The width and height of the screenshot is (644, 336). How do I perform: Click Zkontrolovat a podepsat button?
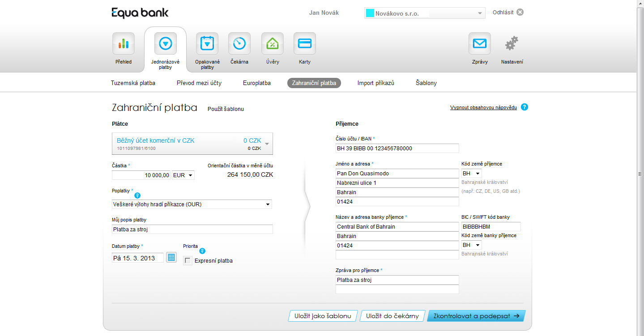(476, 316)
